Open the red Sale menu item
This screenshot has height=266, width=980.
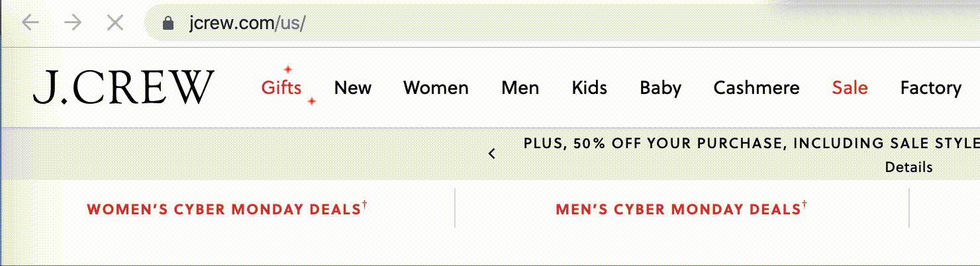(x=850, y=87)
